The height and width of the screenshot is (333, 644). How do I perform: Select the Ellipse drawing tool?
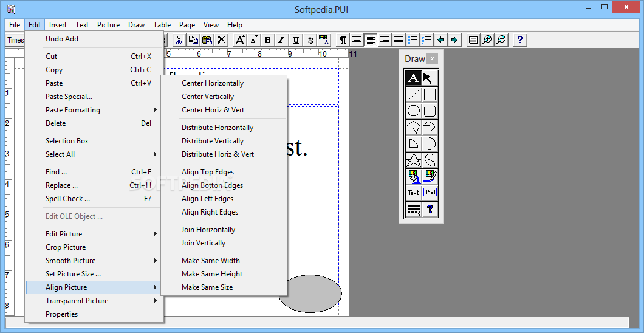tap(413, 111)
